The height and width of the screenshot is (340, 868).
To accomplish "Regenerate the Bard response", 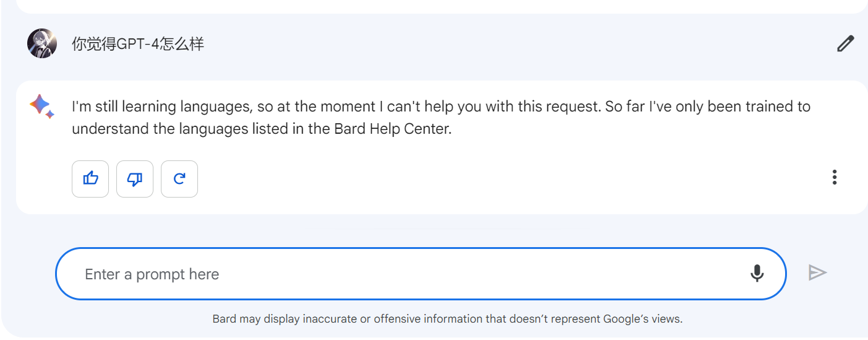I will point(179,179).
